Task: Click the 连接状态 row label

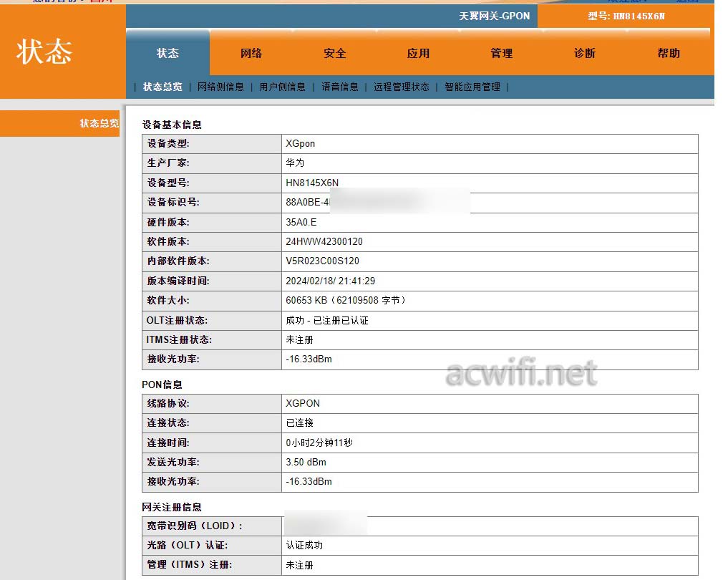Action: pyautogui.click(x=168, y=422)
